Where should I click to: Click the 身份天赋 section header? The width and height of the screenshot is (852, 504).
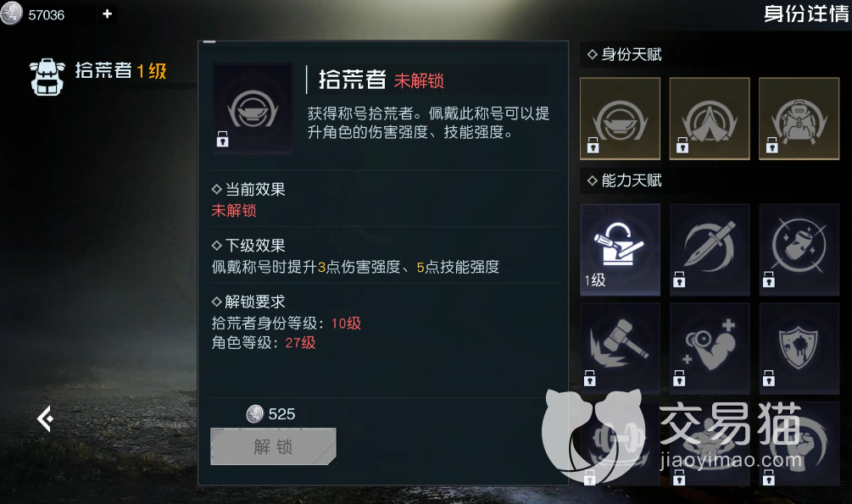click(x=625, y=54)
